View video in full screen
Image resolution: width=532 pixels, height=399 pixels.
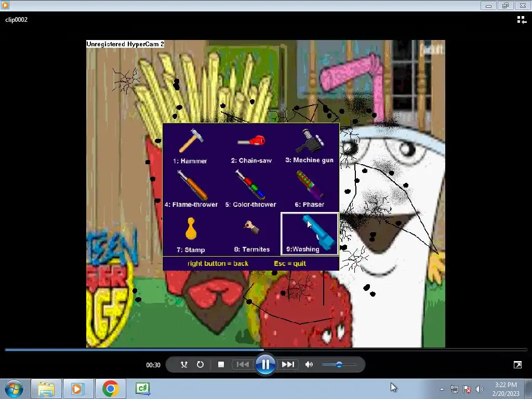coord(517,365)
